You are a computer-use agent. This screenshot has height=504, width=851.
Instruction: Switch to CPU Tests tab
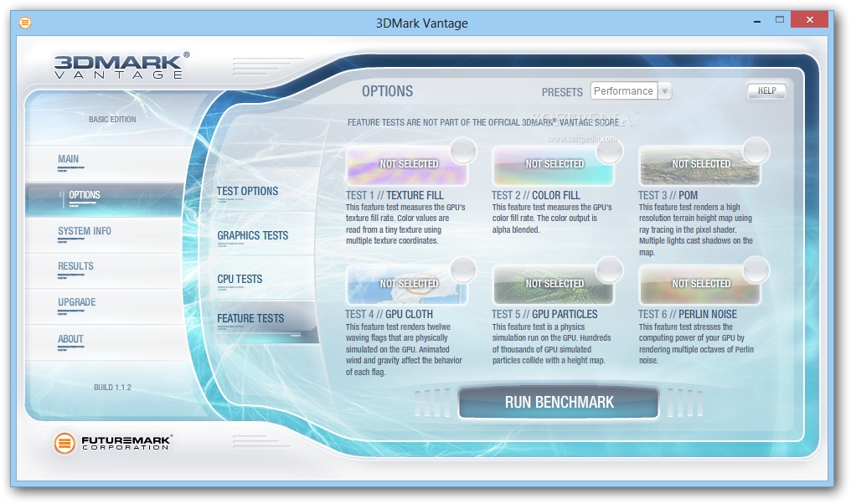coord(240,279)
